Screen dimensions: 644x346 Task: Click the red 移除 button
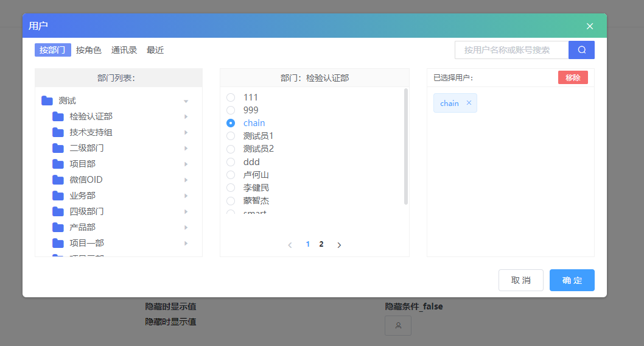(573, 77)
